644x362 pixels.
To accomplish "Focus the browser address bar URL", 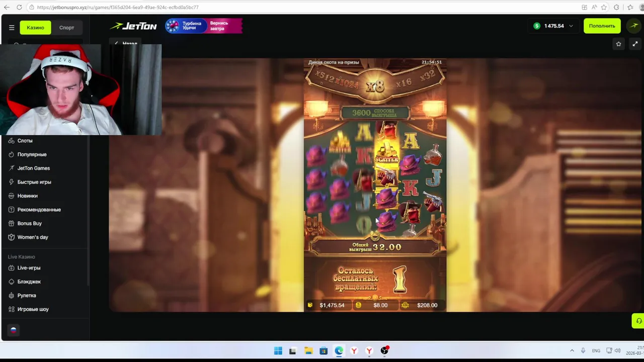I will [118, 7].
